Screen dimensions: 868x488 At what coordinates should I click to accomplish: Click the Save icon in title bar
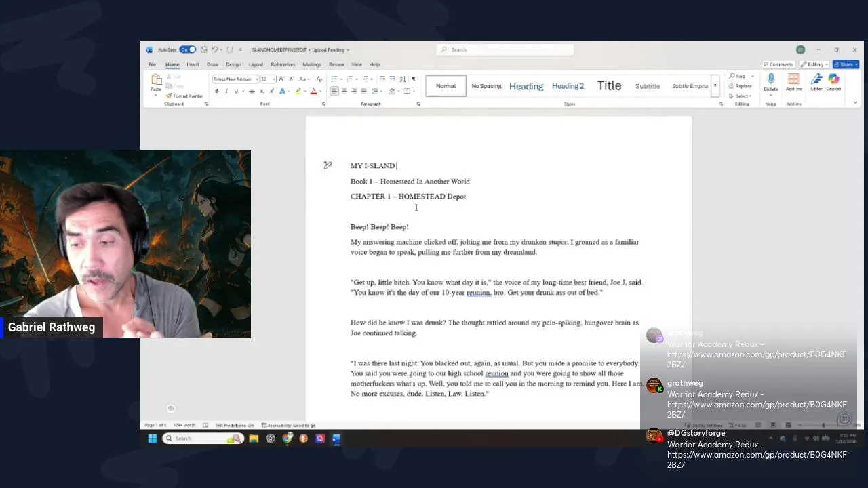(203, 49)
